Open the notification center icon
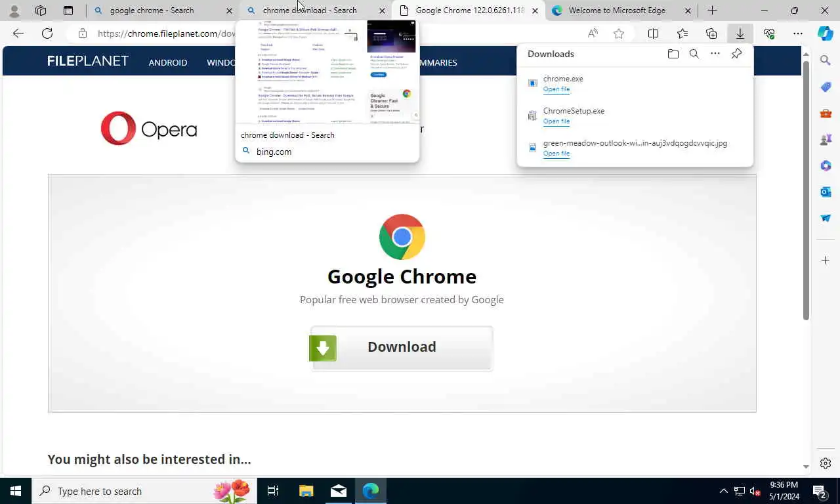The image size is (840, 504). coord(819,491)
